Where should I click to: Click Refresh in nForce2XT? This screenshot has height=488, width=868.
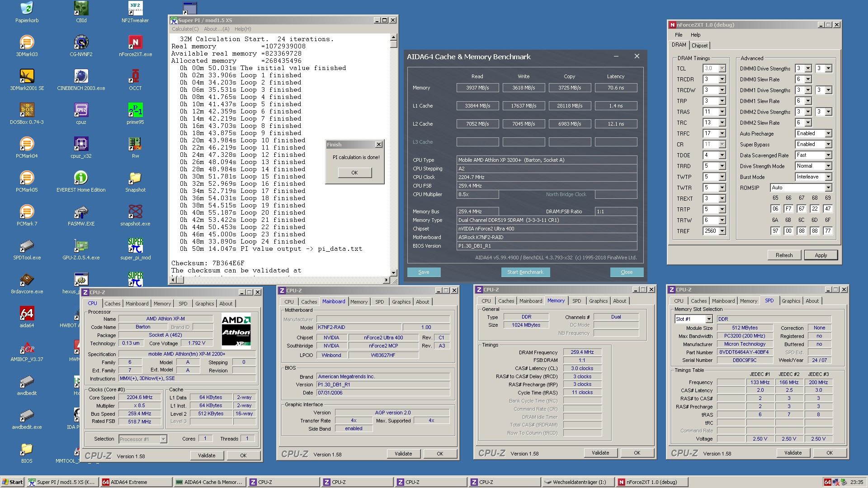(x=784, y=255)
